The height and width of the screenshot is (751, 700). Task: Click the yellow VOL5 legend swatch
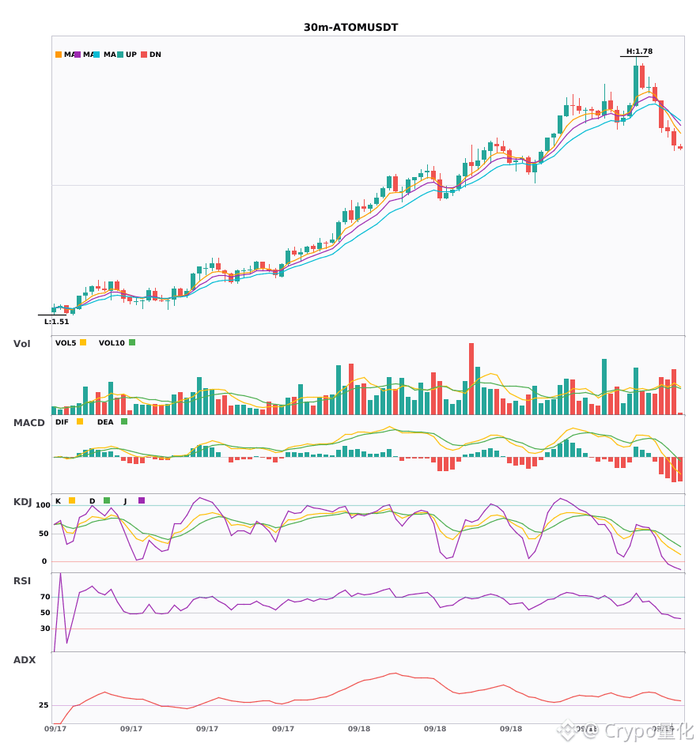[83, 342]
